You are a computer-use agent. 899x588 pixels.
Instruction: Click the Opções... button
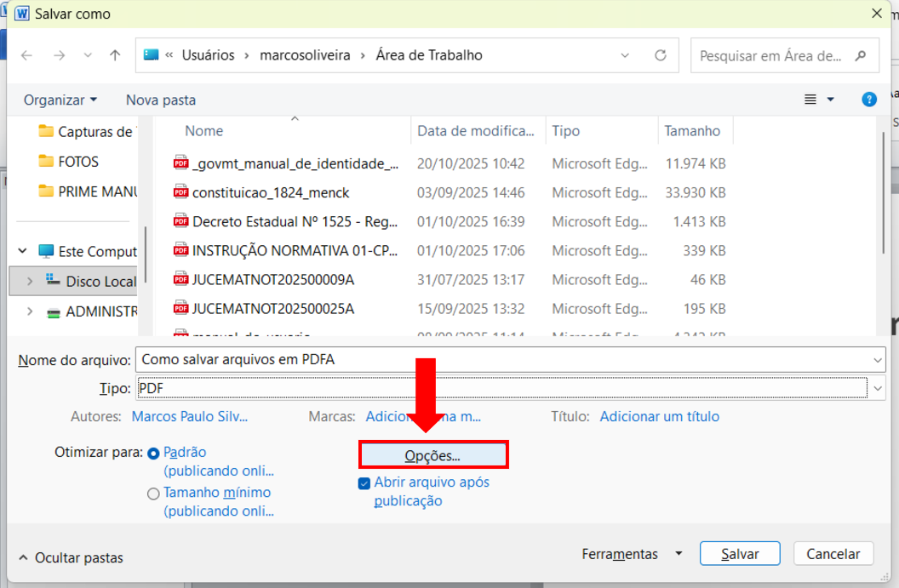pos(432,455)
